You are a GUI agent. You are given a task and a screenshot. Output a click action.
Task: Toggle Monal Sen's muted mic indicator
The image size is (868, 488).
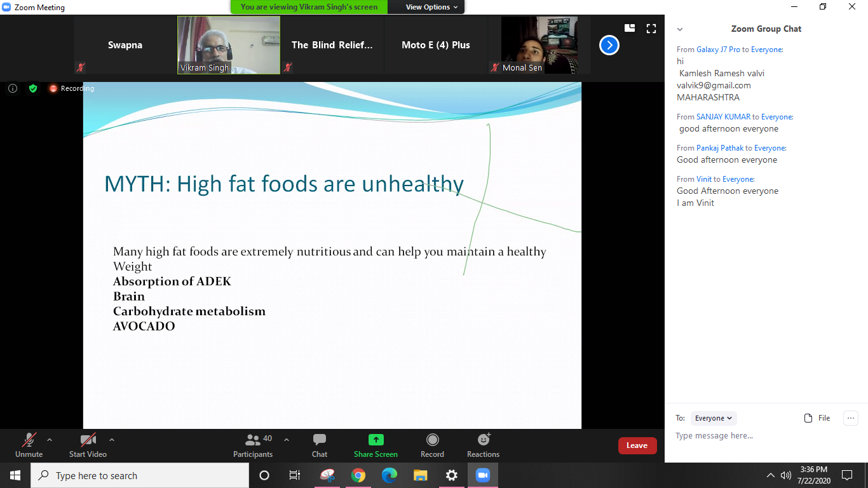tap(494, 68)
